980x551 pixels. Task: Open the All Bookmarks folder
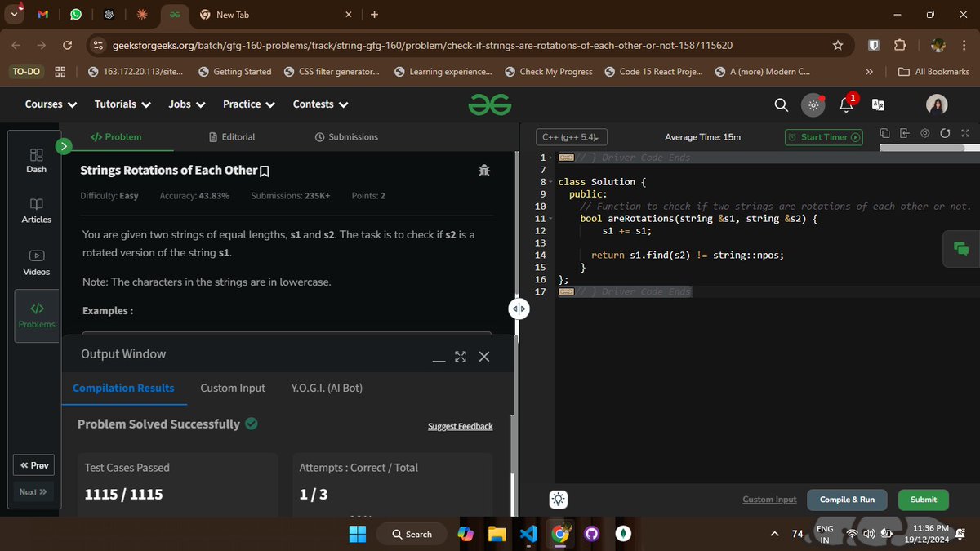(933, 72)
